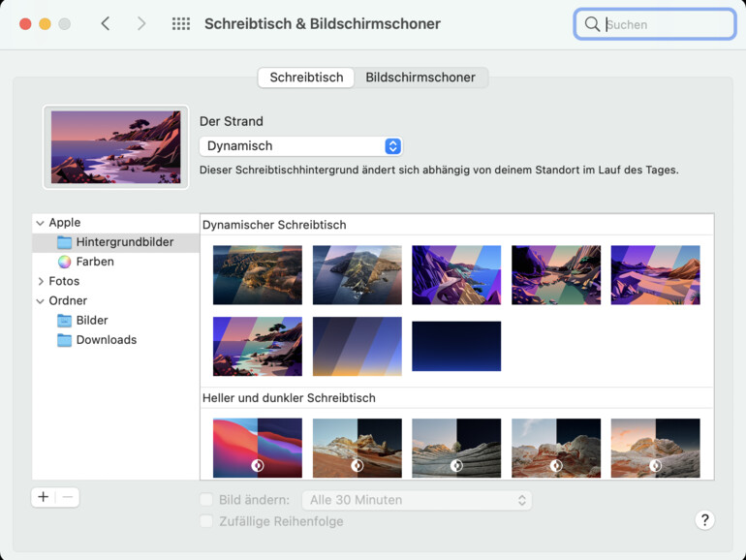Select third light/dark wallpaper, gray layered rock

tap(456, 448)
